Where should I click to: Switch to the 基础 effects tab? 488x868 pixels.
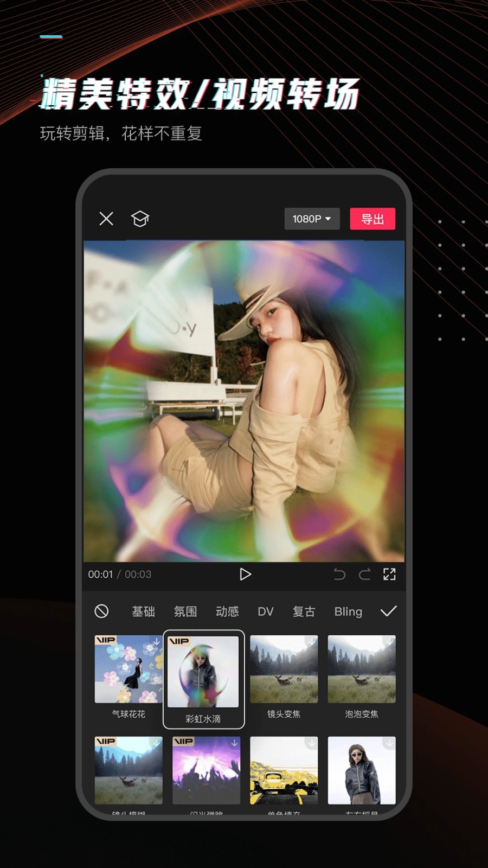(x=143, y=611)
